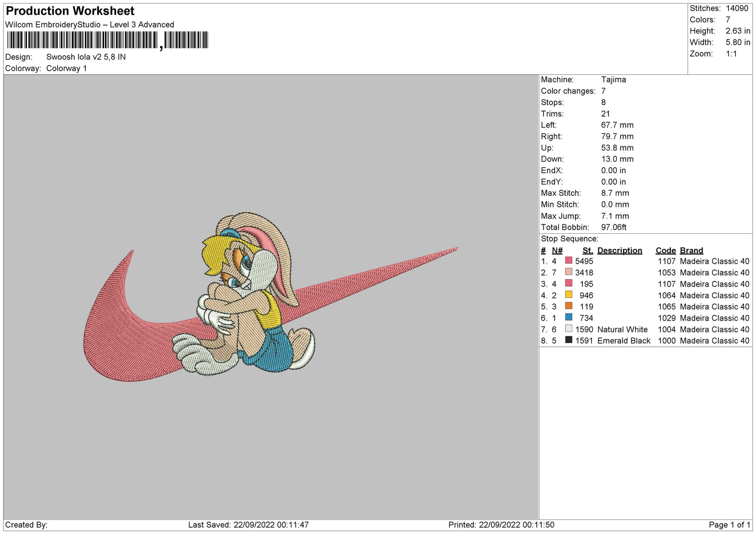Click the Height value '2.63 in'
Image resolution: width=756 pixels, height=534 pixels.
738,31
